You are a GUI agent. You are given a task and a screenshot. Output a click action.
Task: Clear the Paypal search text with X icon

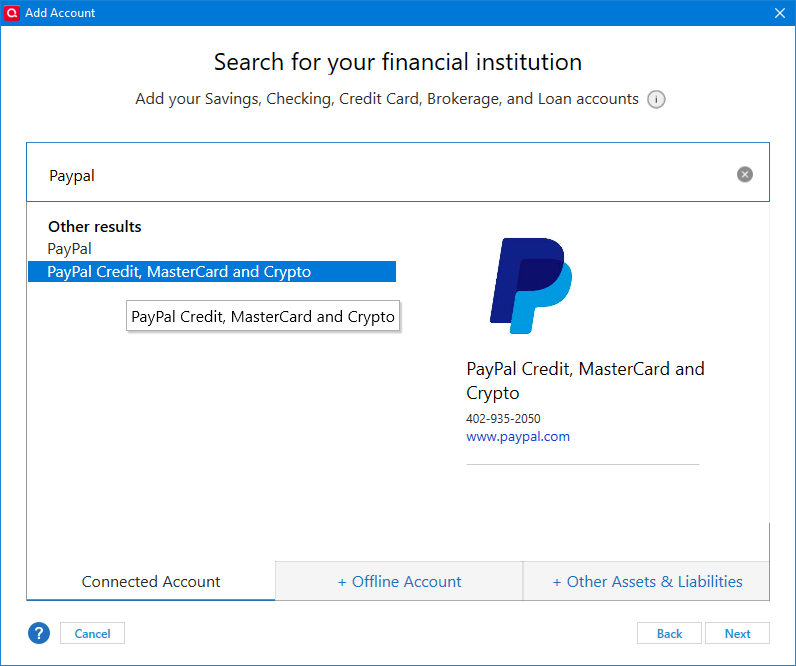tap(745, 175)
